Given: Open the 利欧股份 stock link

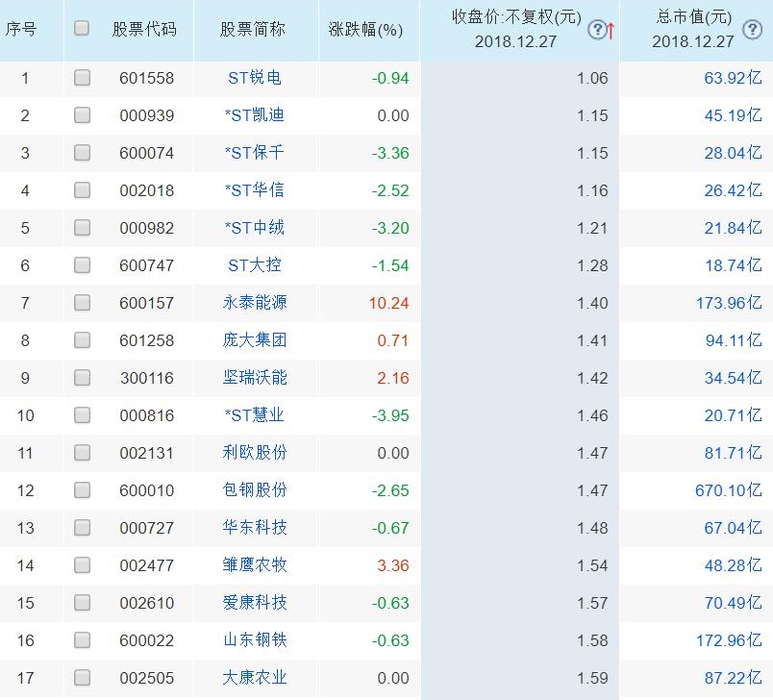Looking at the screenshot, I should pyautogui.click(x=255, y=453).
